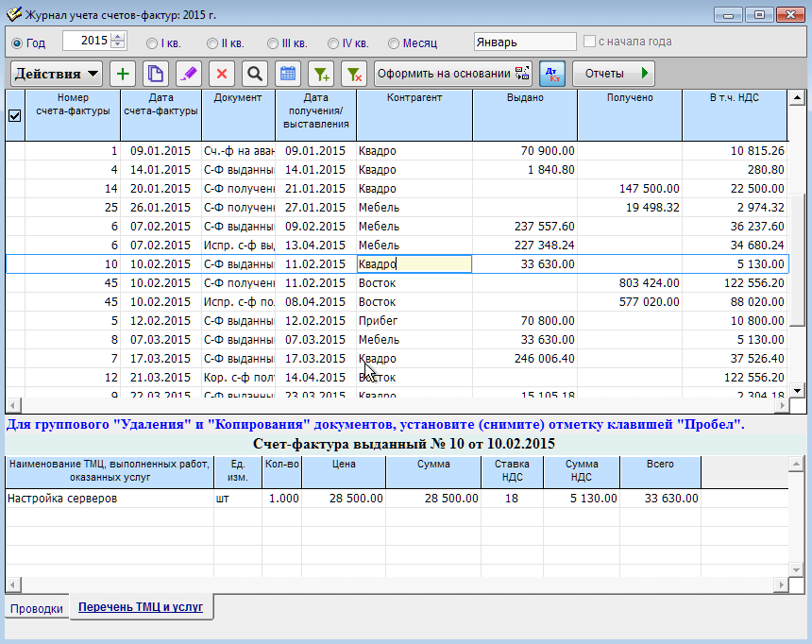Click the Кор. с-ф document cell

239,378
